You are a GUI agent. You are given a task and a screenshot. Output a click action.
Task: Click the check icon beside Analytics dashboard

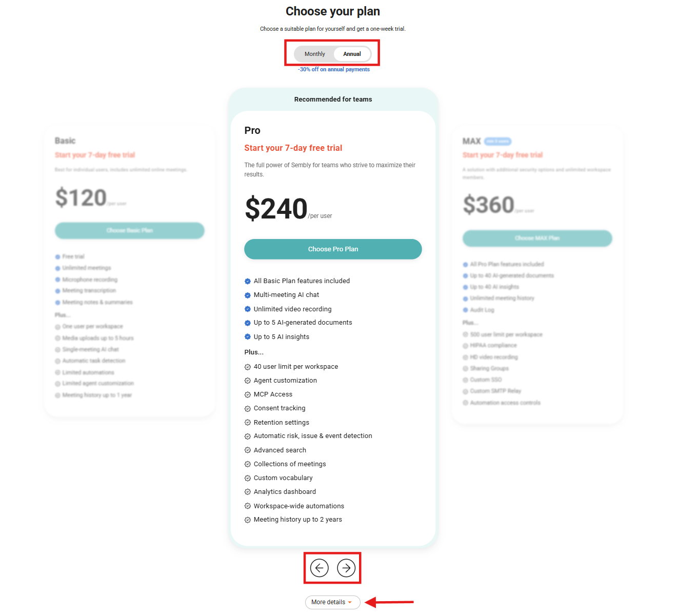click(x=248, y=492)
